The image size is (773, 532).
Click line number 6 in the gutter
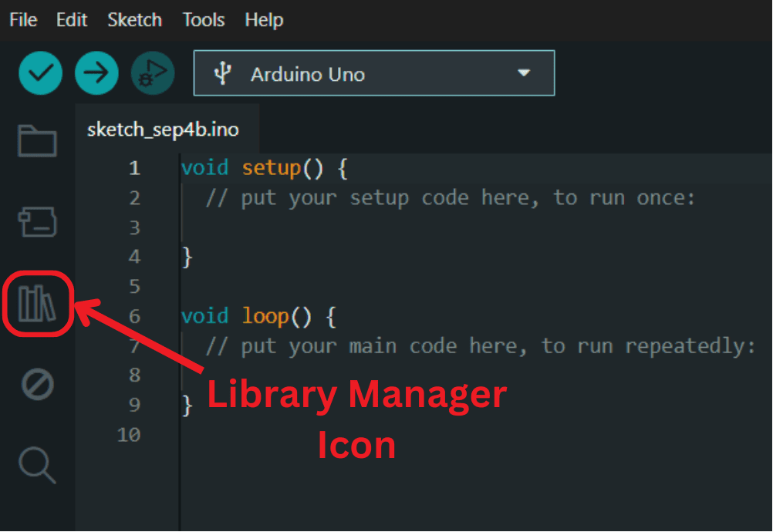134,316
